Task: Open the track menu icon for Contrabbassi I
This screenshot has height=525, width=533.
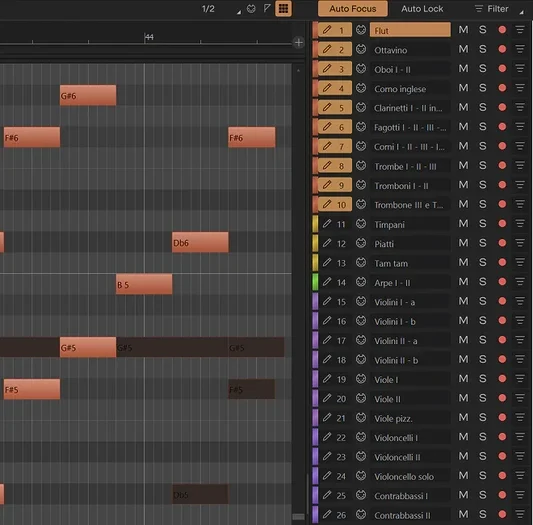Action: click(x=520, y=495)
